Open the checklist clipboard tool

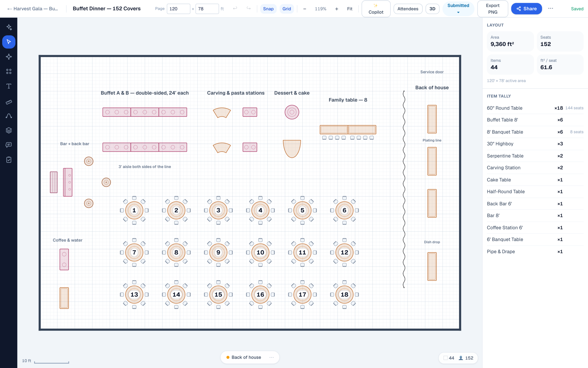point(9,160)
